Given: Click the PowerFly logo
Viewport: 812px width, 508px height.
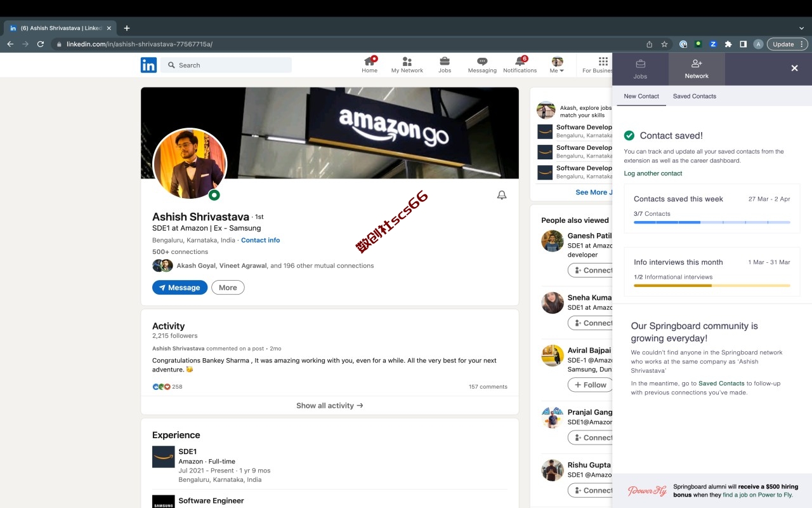Looking at the screenshot, I should tap(647, 491).
